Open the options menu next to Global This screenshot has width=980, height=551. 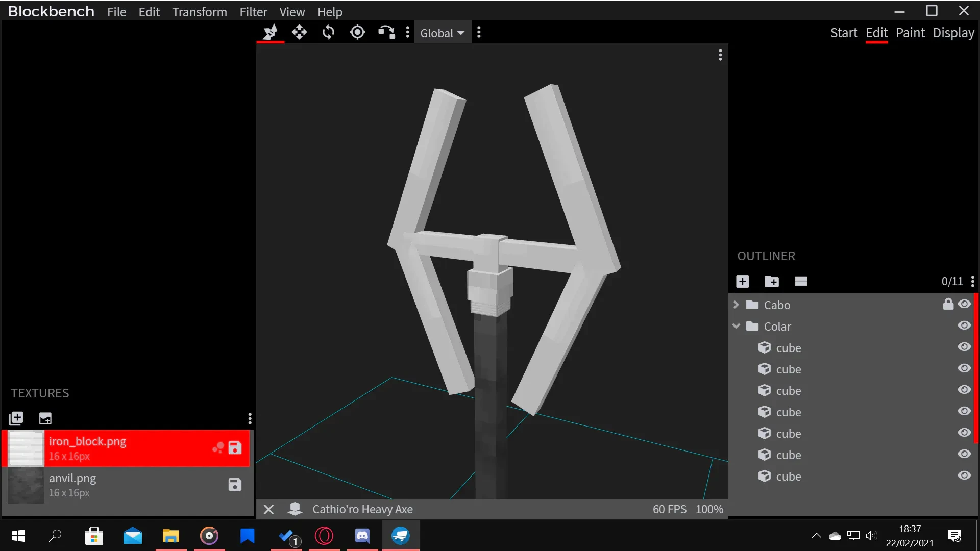pyautogui.click(x=479, y=33)
